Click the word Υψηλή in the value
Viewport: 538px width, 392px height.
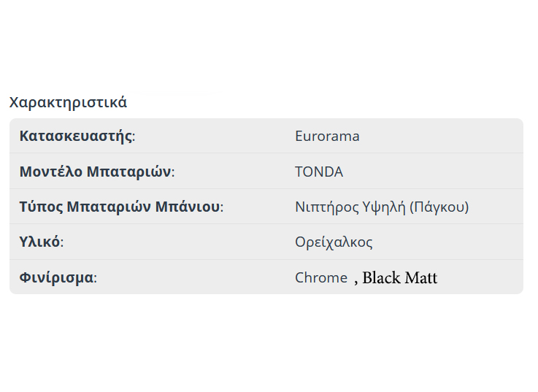(x=383, y=207)
